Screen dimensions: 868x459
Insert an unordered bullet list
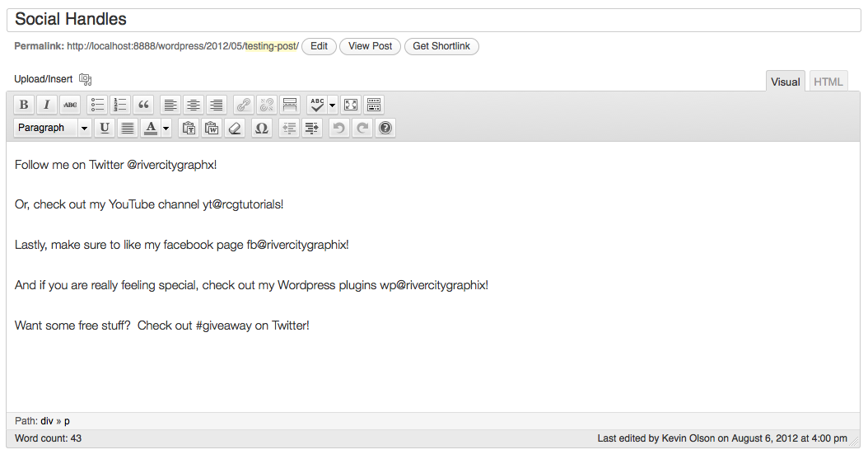97,105
